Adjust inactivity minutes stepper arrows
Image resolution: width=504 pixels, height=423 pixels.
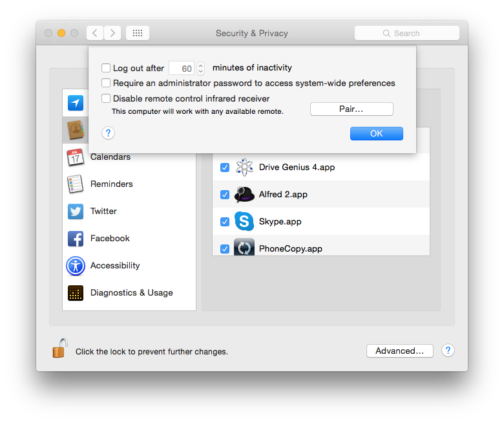200,68
